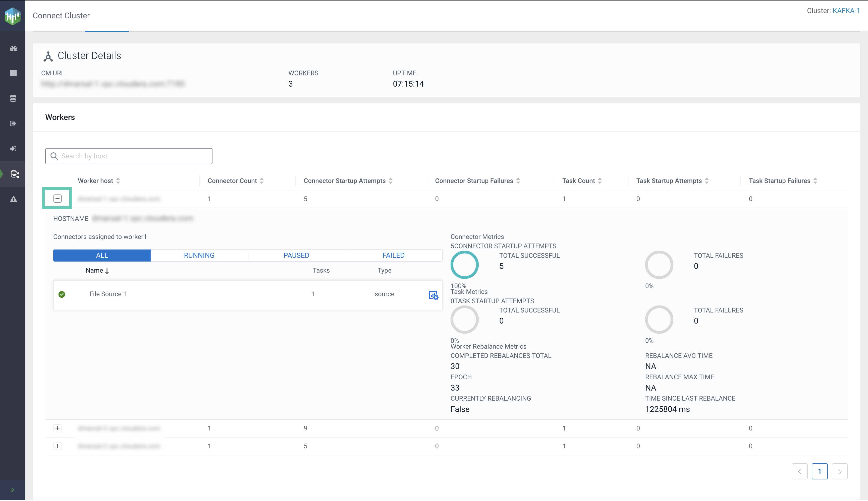This screenshot has width=868, height=501.
Task: Open File Source 1 connector settings icon
Action: 433,295
